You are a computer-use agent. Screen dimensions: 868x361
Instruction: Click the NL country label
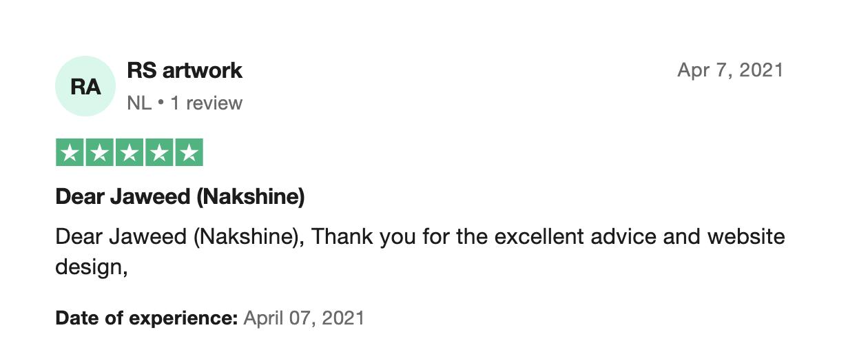139,103
